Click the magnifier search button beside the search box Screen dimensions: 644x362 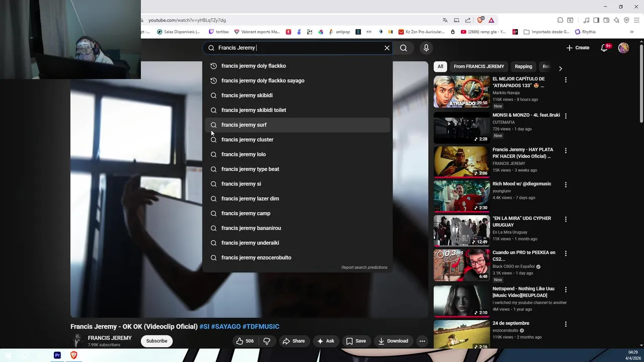click(x=404, y=48)
